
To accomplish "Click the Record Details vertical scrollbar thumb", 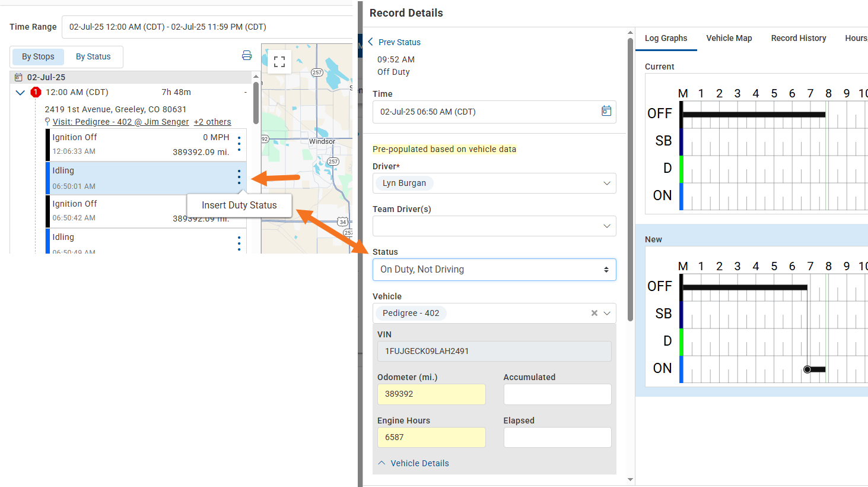I will (630, 179).
